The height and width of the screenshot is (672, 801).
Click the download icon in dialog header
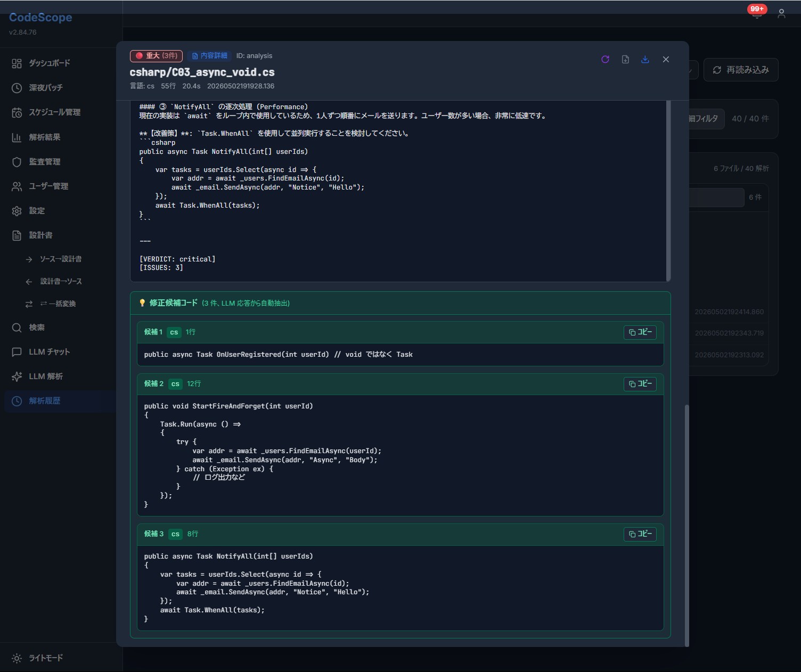[x=645, y=60]
